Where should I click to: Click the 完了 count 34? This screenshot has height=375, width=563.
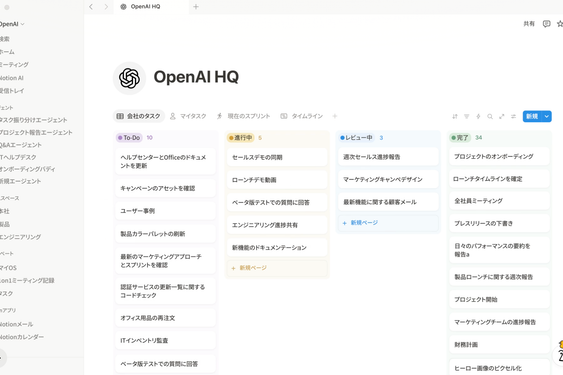[x=479, y=138]
